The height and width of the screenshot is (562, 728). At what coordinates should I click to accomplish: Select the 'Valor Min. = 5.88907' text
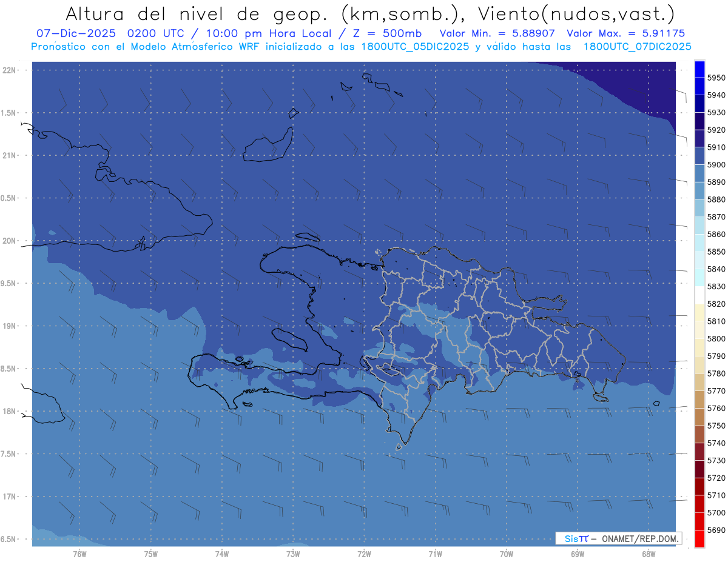pos(497,33)
